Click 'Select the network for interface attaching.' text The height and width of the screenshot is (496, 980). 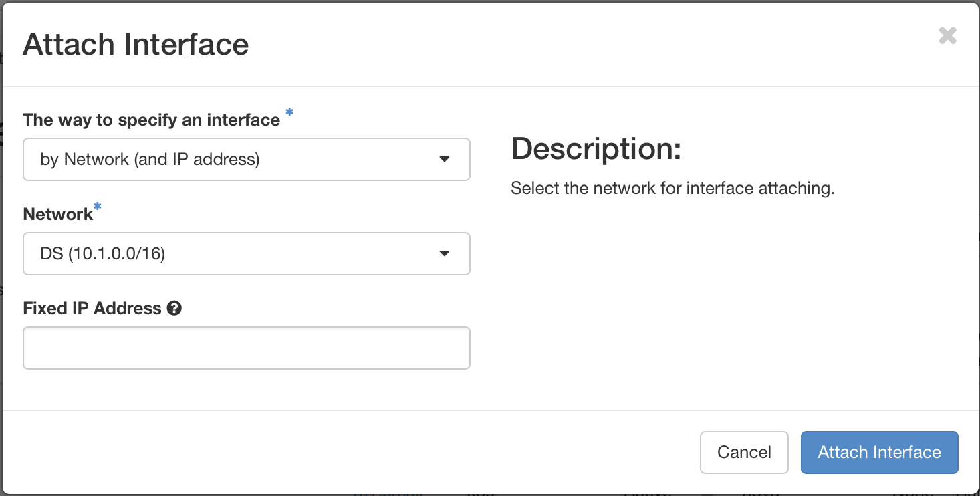click(673, 189)
